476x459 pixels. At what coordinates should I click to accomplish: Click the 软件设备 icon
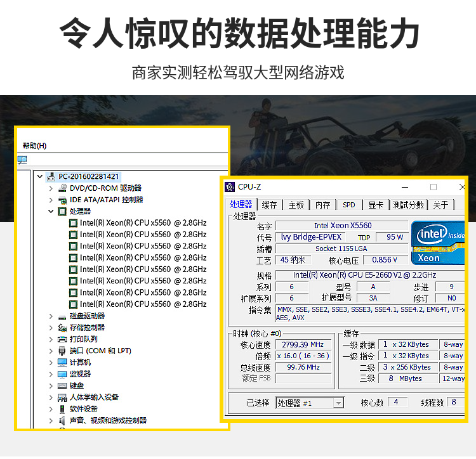62,409
